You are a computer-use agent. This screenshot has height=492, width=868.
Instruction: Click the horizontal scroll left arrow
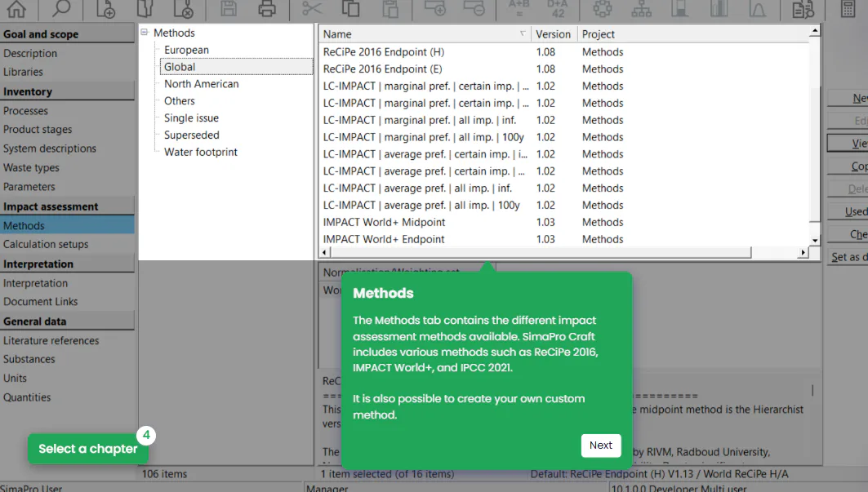[x=325, y=252]
